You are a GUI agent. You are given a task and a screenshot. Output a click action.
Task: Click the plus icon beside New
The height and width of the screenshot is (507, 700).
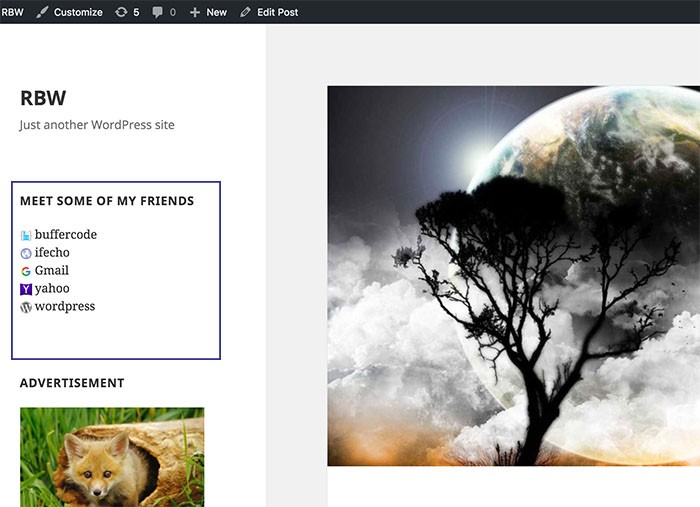(195, 12)
